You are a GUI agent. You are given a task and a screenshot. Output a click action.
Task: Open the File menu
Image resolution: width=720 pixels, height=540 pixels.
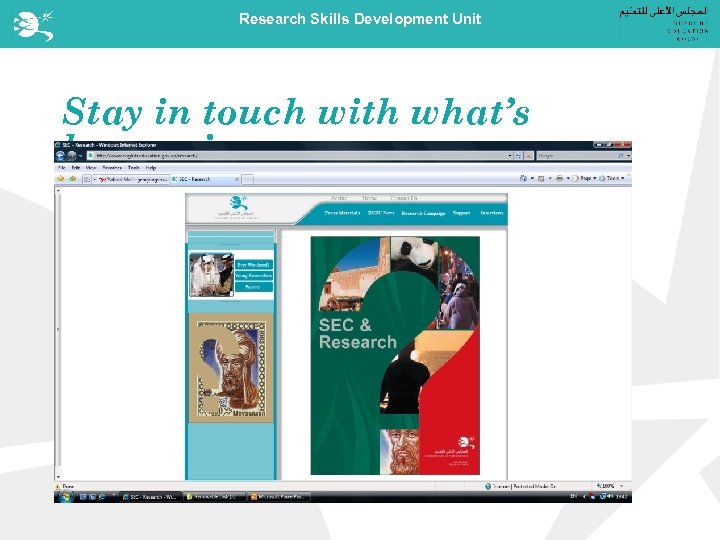[62, 168]
